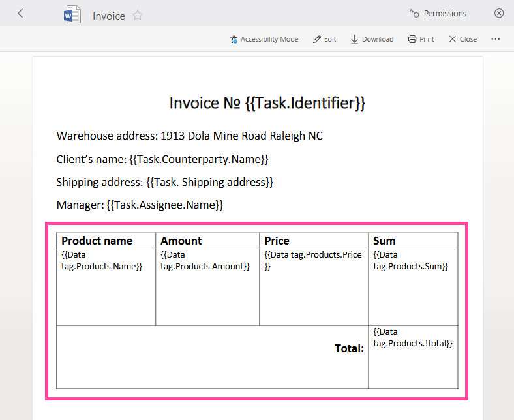Star the Invoice document as favorite
This screenshot has width=514, height=420.
click(x=138, y=16)
